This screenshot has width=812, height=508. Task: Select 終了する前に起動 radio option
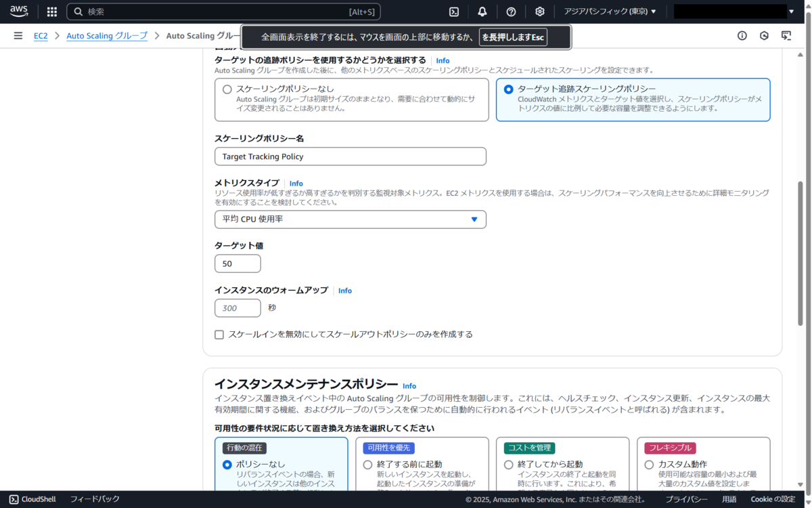pyautogui.click(x=368, y=465)
